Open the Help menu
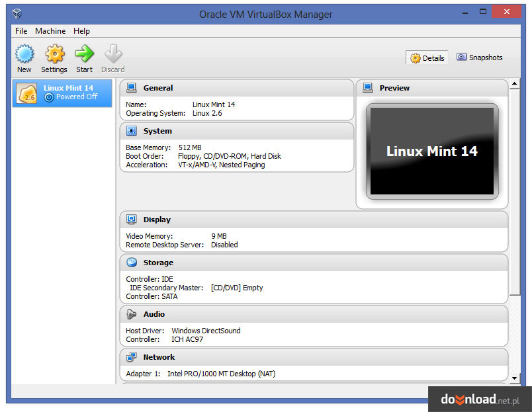Image resolution: width=532 pixels, height=412 pixels. pyautogui.click(x=81, y=31)
